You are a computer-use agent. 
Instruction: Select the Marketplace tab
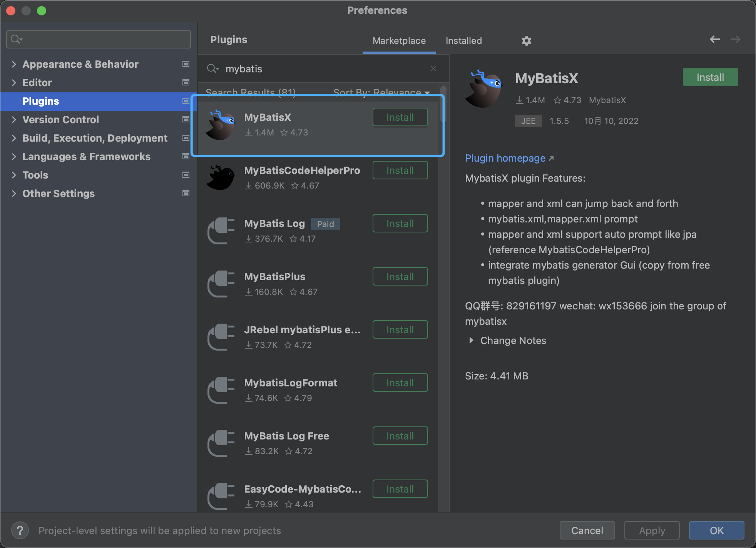(399, 40)
